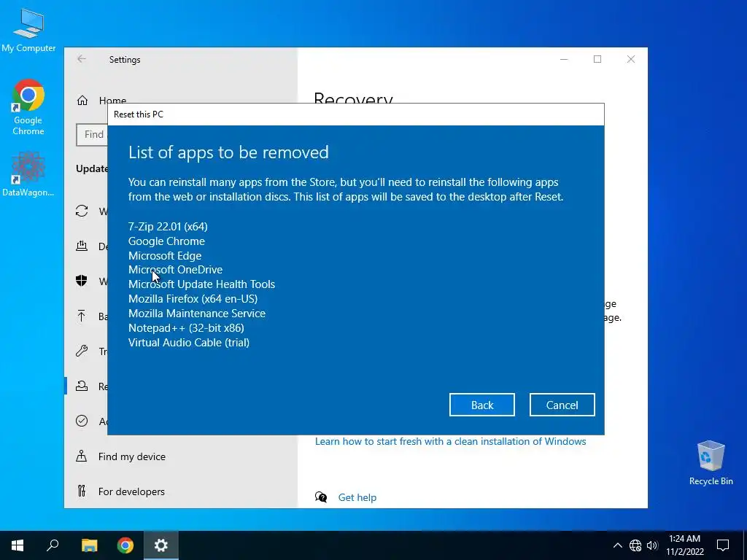Click the Get help chat icon
This screenshot has width=747, height=560.
[x=321, y=497]
